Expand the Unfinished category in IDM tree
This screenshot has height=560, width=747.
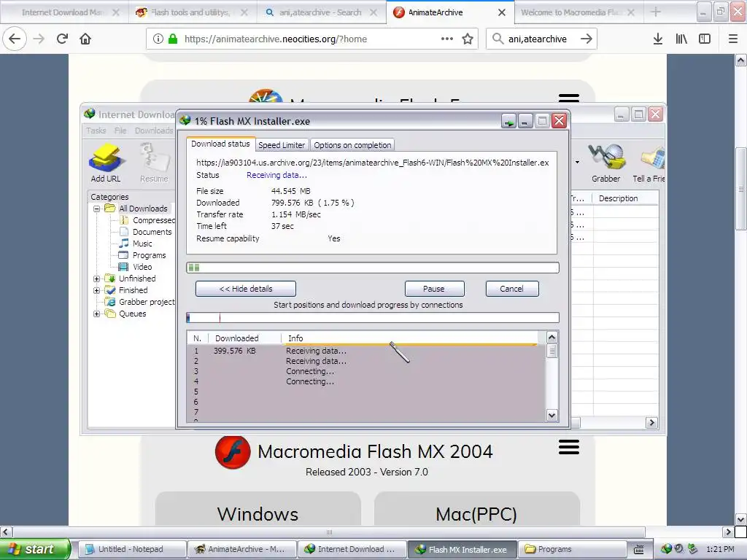(97, 279)
